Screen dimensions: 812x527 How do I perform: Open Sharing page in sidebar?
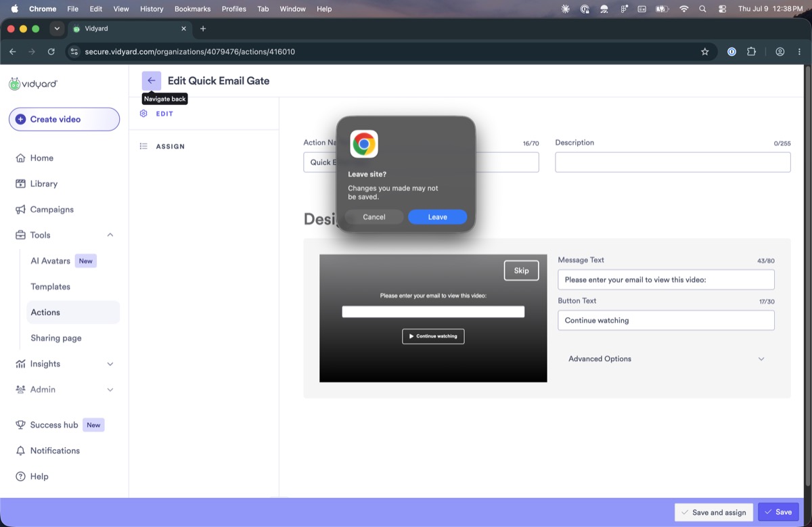coord(55,338)
